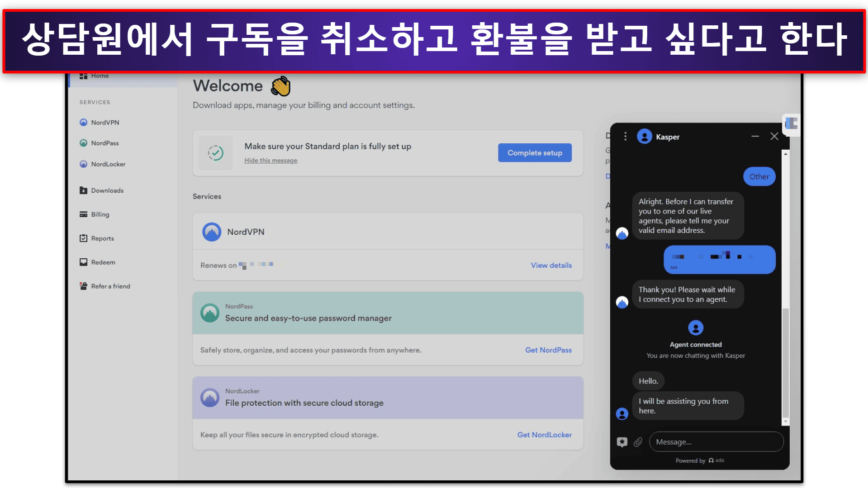Click the bot avatar beside email request
The width and height of the screenshot is (868, 488).
click(x=622, y=233)
